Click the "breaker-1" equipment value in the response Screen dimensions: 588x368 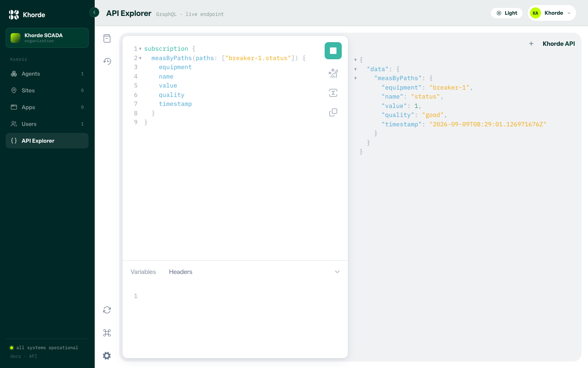pyautogui.click(x=449, y=88)
